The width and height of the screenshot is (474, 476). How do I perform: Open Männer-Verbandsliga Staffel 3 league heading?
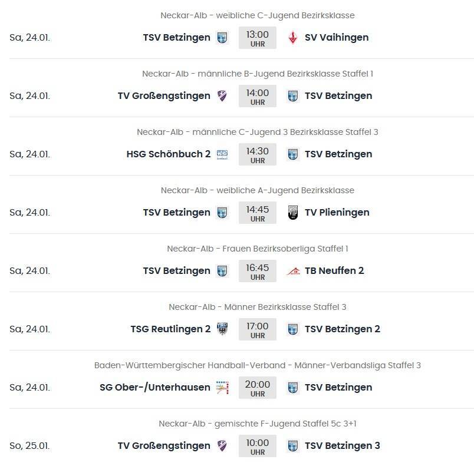coord(257,365)
